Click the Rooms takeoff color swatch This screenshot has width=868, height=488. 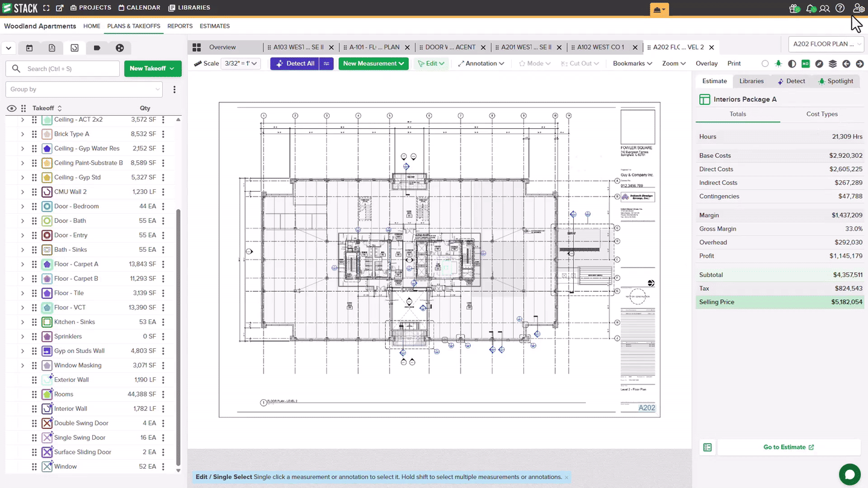click(47, 394)
